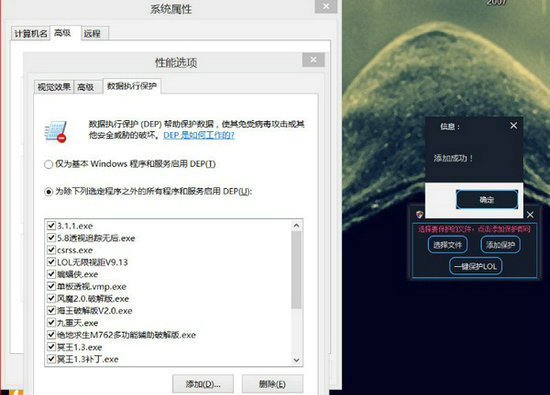
Task: Uncheck the 九重天.exe checkbox
Action: (51, 322)
